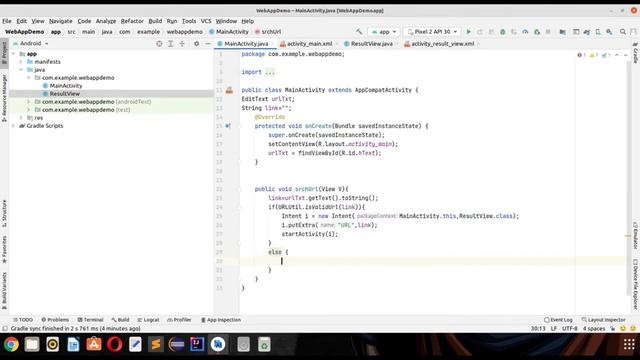Toggle the Gradle side tab on the right edge
Viewport: 640px width, 360px height.
pyautogui.click(x=636, y=53)
